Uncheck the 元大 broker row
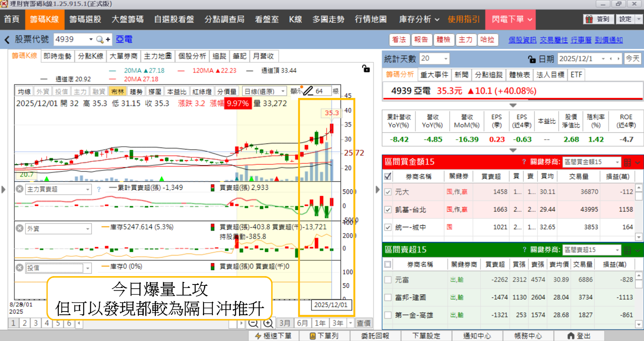Viewport: 644px width, 341px height. 388,192
